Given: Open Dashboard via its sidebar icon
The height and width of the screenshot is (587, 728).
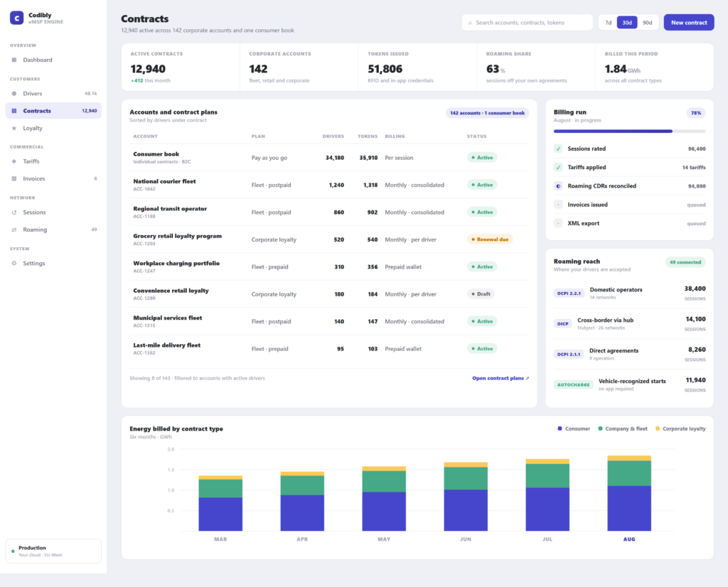Looking at the screenshot, I should 14,60.
